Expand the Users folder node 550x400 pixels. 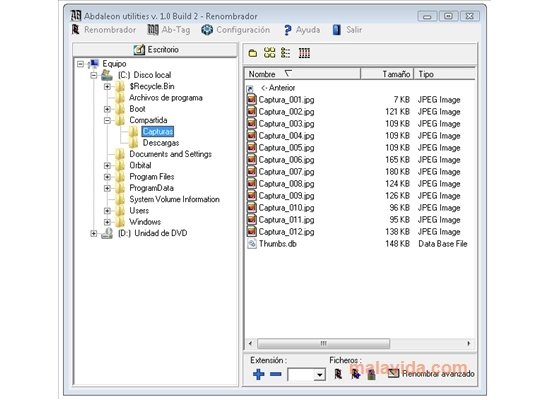coord(107,211)
